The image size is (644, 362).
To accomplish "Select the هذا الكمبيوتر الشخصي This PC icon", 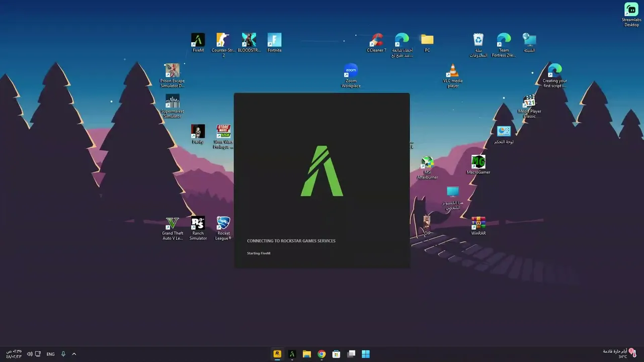I will tap(453, 198).
